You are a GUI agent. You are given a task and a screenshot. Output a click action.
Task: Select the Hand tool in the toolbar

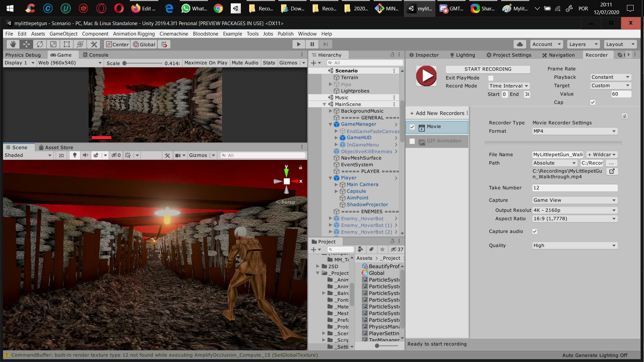[x=13, y=44]
